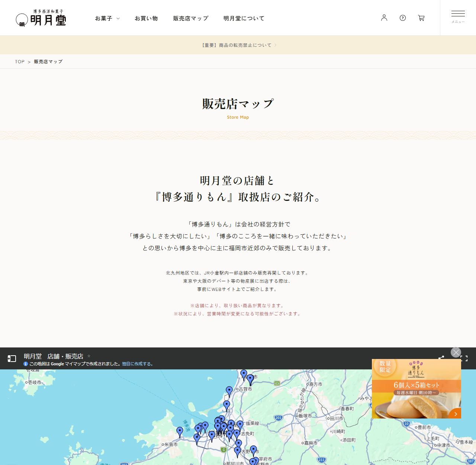Click the 壱岐市 label on map
The image size is (476, 465).
pos(34,382)
